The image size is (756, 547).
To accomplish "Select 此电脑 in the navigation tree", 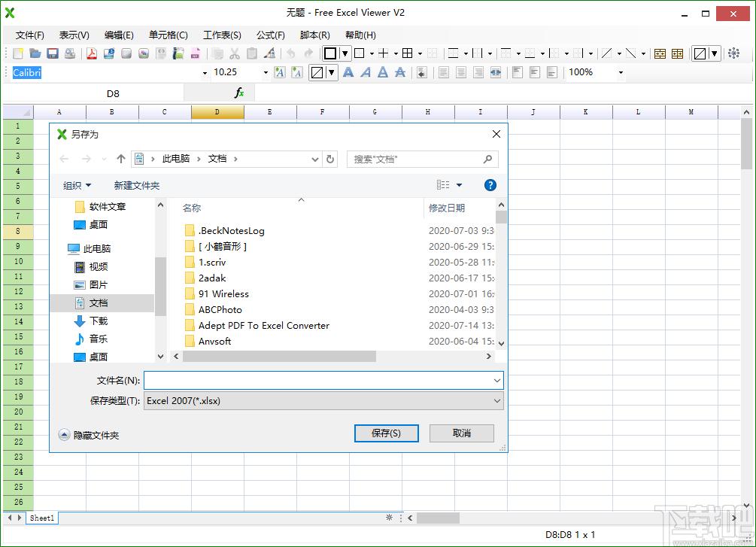I will click(90, 248).
